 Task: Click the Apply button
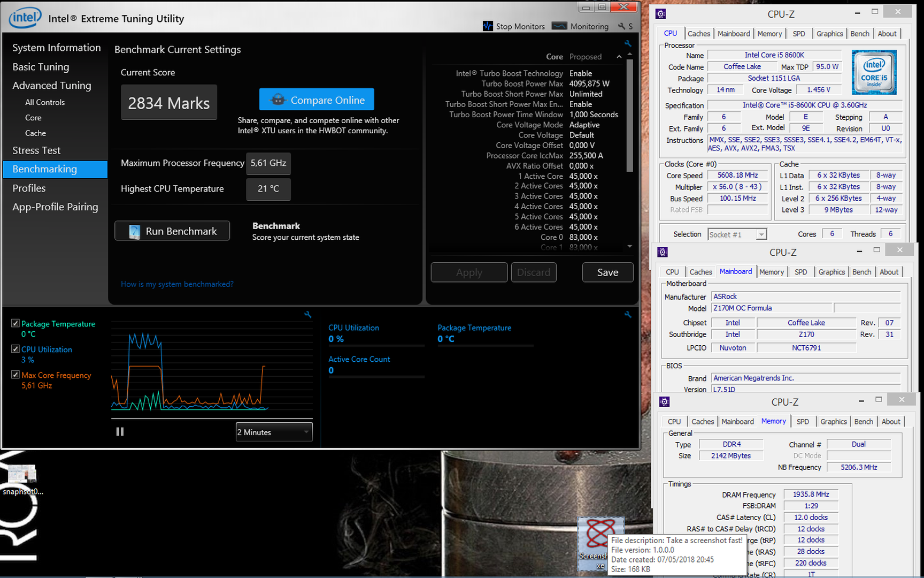[x=469, y=272]
